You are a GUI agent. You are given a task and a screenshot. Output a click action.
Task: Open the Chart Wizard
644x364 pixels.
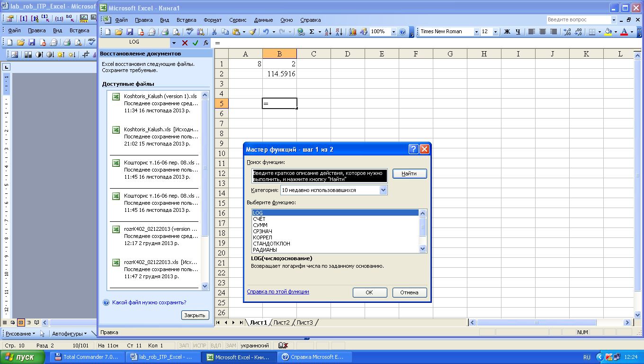click(353, 32)
